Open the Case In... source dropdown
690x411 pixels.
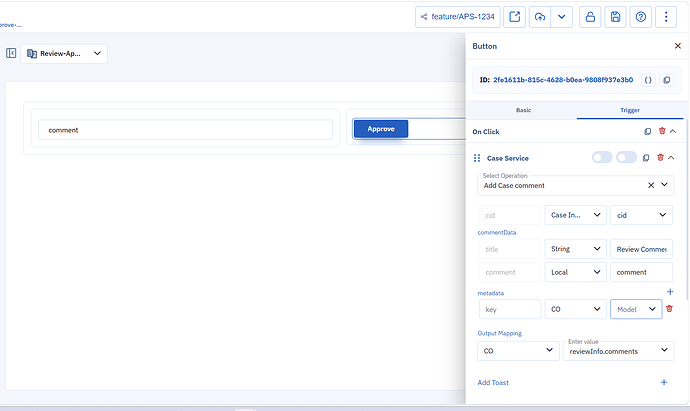coord(575,215)
